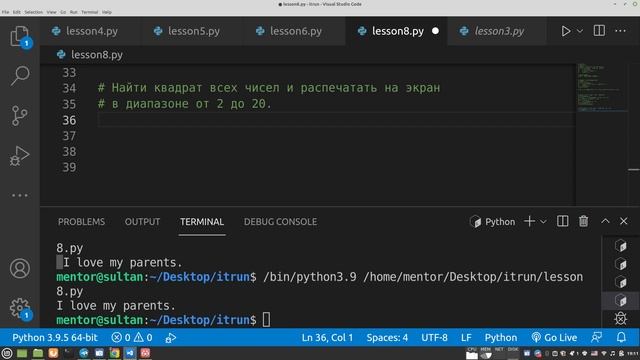Open the Terminal menu
The image size is (640, 360).
click(89, 12)
